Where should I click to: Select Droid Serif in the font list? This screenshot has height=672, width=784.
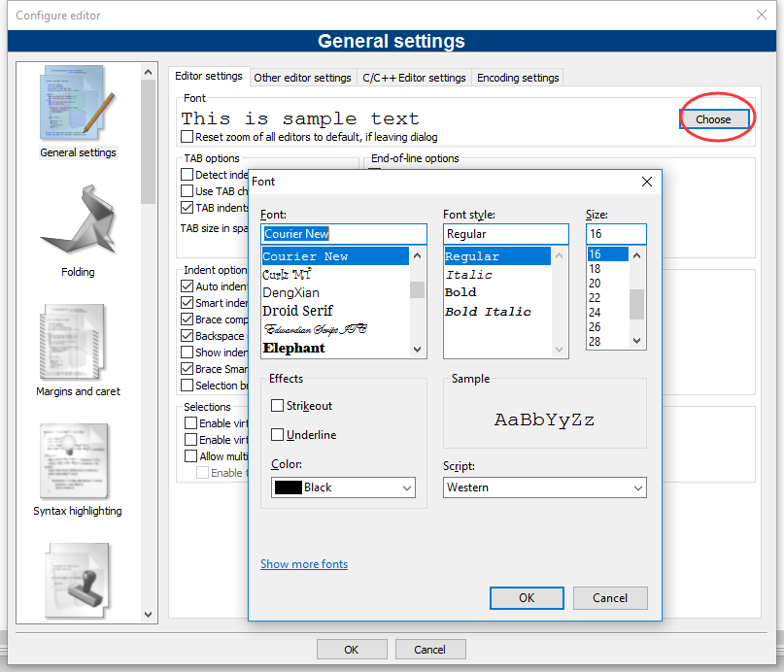pyautogui.click(x=297, y=311)
